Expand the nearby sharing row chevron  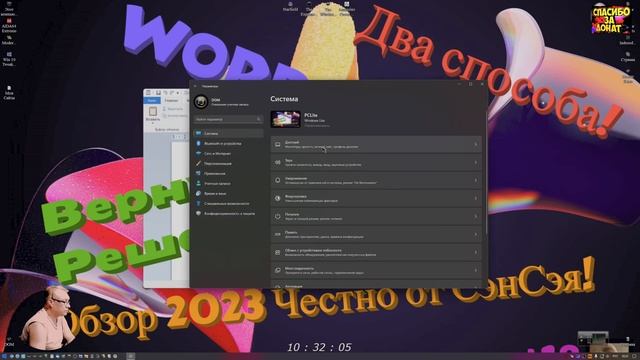[x=476, y=252]
